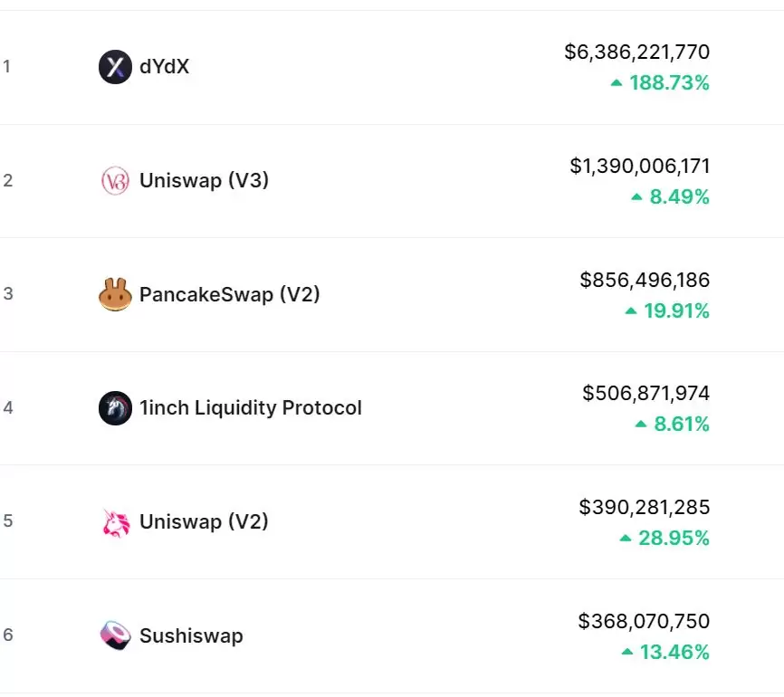
Task: Click PancakeSwap volume $856,496,186
Action: click(645, 281)
